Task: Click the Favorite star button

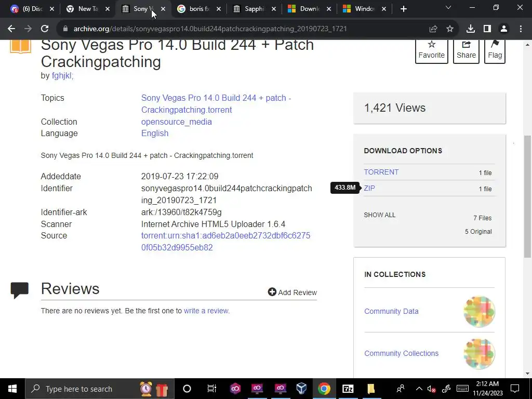Action: click(x=431, y=51)
